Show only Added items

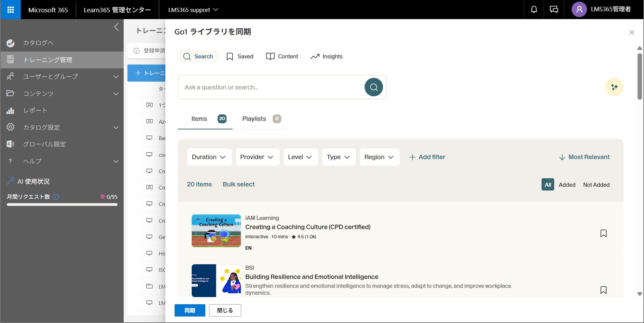pyautogui.click(x=567, y=185)
